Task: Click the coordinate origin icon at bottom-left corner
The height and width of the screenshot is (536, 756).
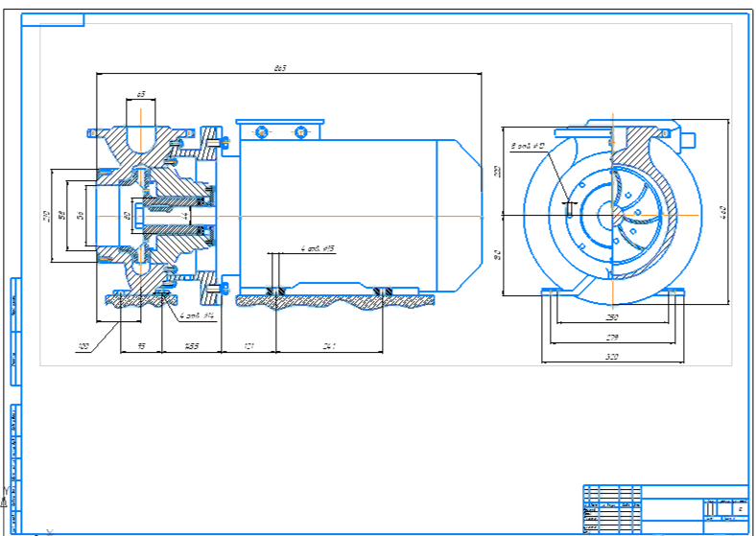Action: 6,499
